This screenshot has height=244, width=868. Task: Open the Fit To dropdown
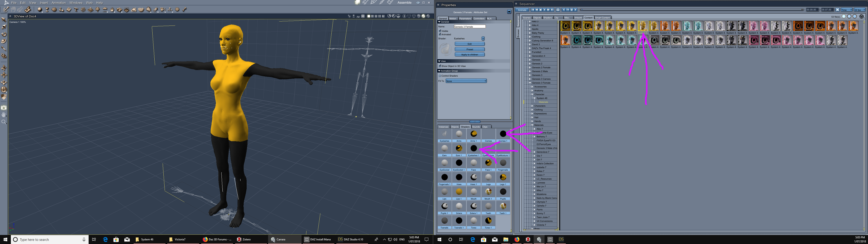[466, 81]
